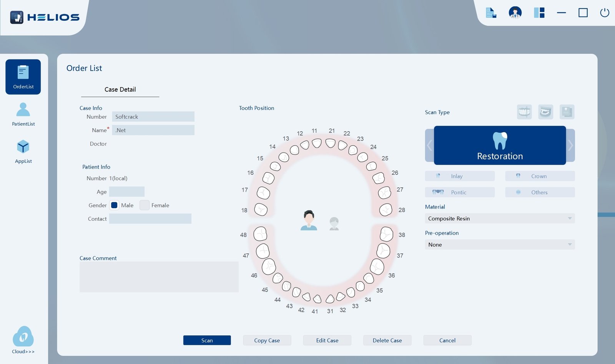
Task: Select the full jaw scan type icon
Action: coord(524,112)
